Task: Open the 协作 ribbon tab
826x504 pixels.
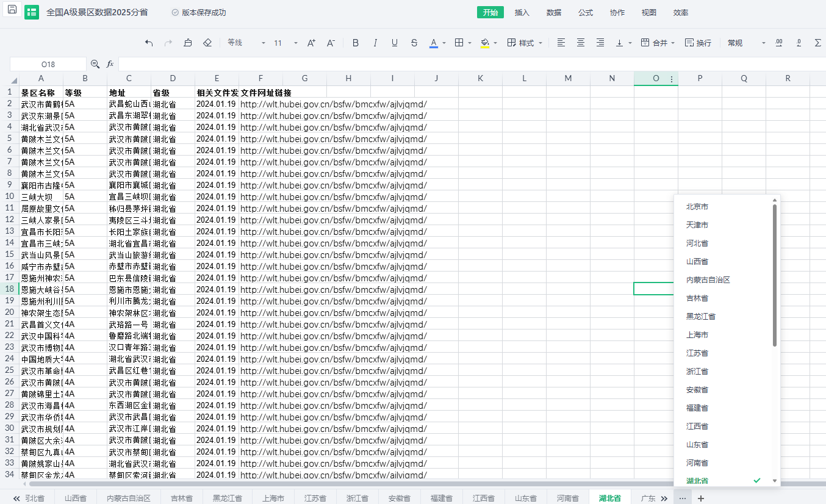Action: point(617,12)
